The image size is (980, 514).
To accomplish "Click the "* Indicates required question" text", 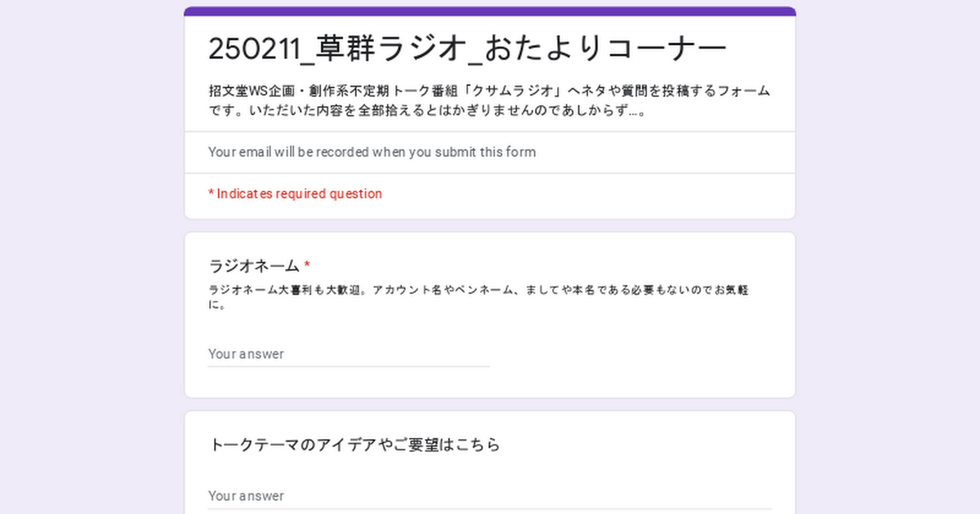I will point(295,193).
